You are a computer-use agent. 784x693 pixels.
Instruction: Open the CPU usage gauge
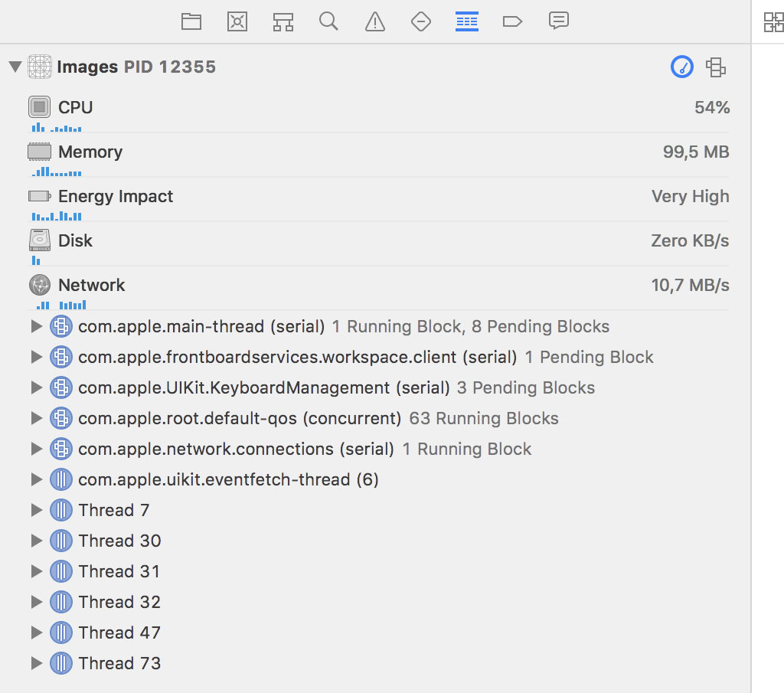point(75,108)
